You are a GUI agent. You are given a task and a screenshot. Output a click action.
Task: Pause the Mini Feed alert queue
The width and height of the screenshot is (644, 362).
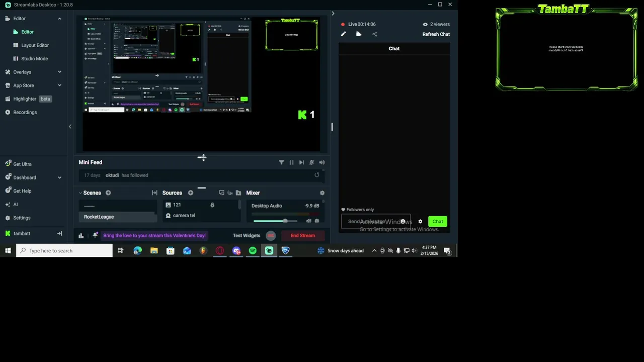pyautogui.click(x=291, y=162)
